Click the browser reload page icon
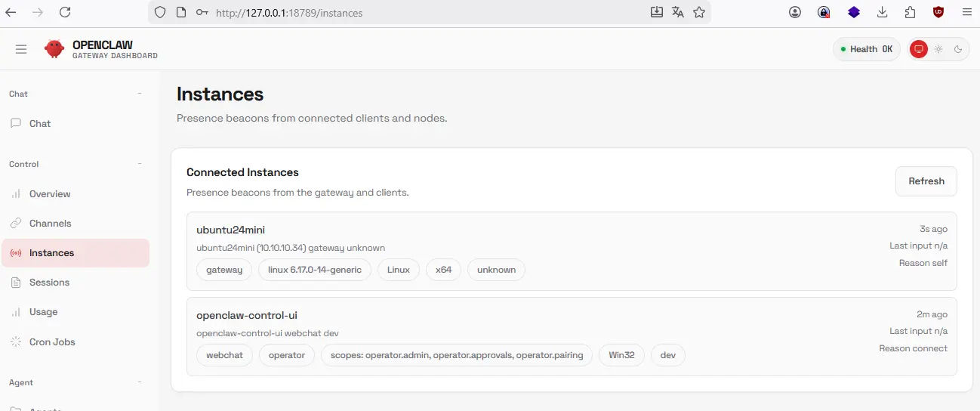 coord(65,12)
